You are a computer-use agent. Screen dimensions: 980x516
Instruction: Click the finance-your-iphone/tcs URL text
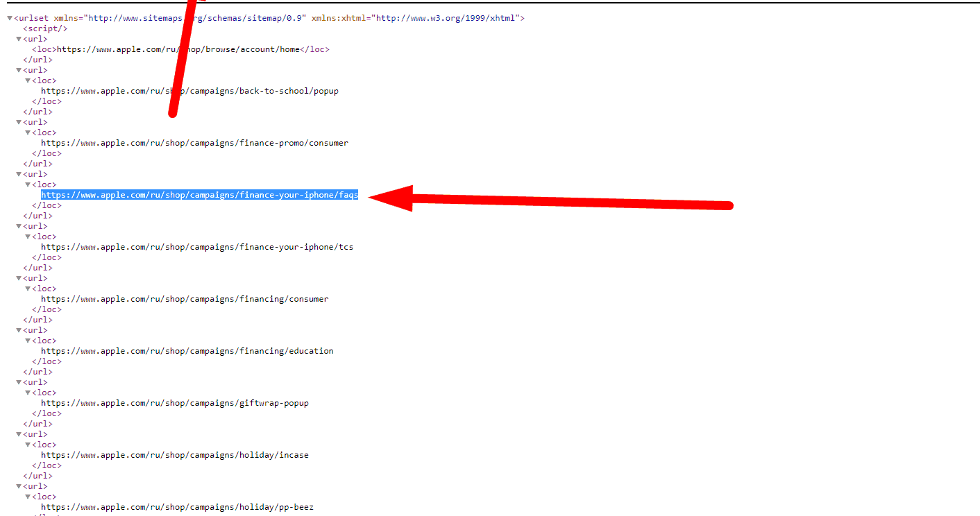(197, 247)
